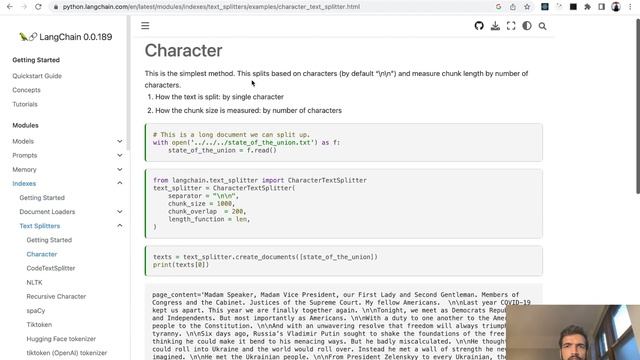Image resolution: width=640 pixels, height=360 pixels.
Task: Open the Concepts page
Action: (26, 90)
